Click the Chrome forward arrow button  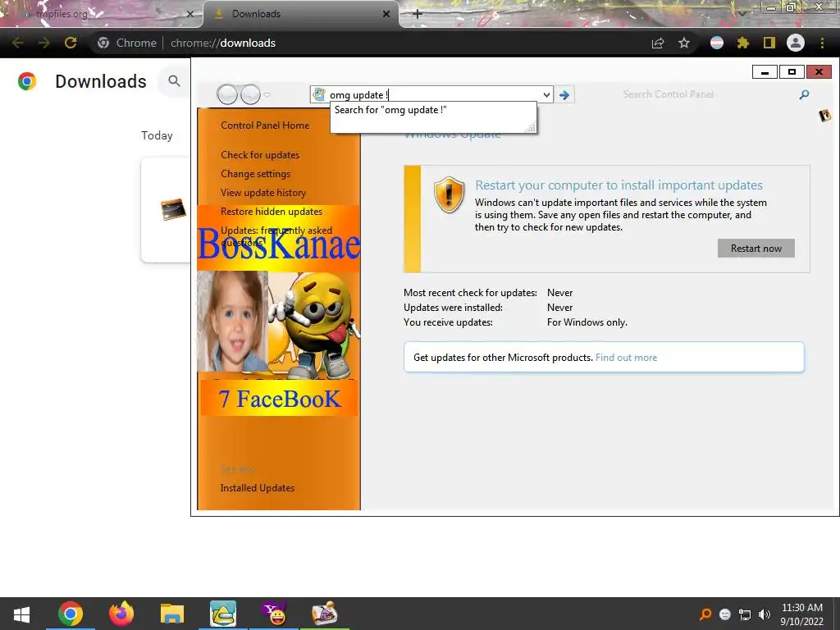[44, 43]
